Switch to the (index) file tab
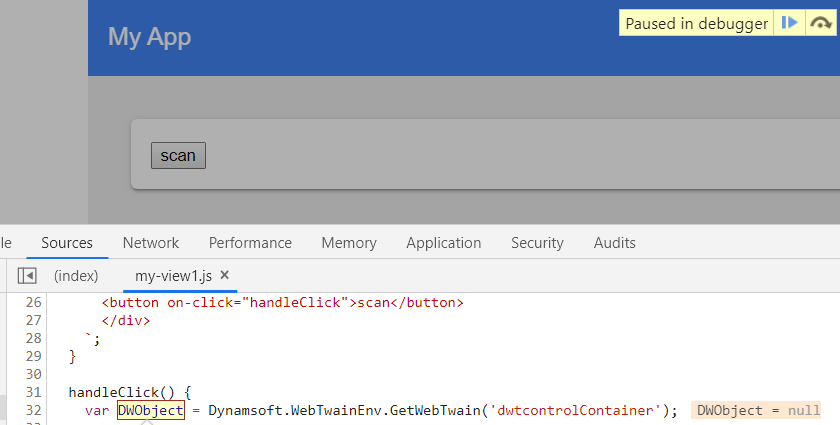This screenshot has height=425, width=840. coord(76,275)
